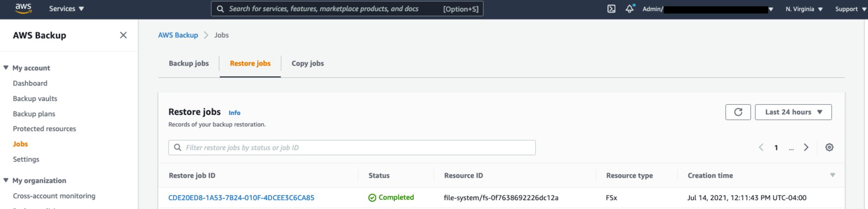Open the Info link beside Restore jobs
The height and width of the screenshot is (209, 868).
(x=235, y=113)
